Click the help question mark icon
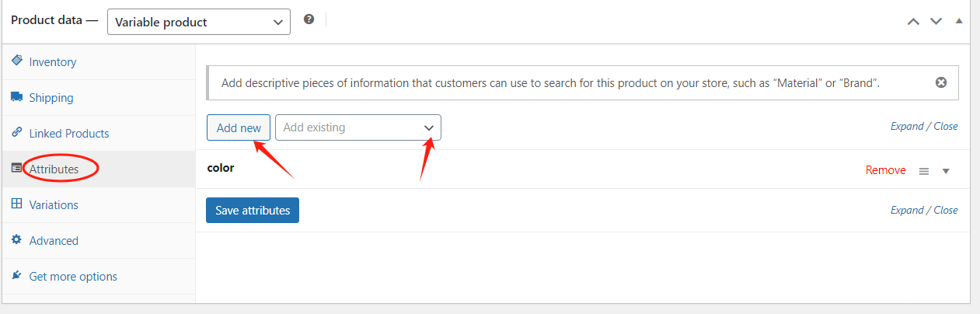980x314 pixels. tap(309, 19)
